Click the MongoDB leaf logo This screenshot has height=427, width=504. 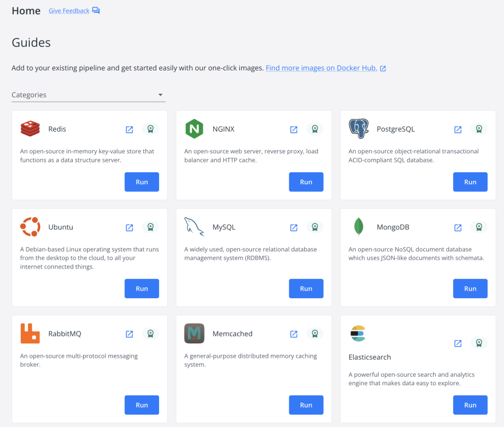(x=359, y=227)
